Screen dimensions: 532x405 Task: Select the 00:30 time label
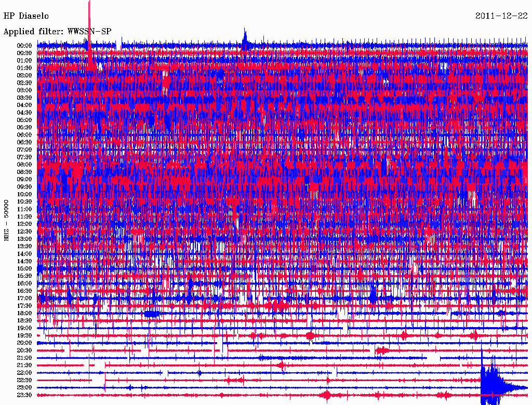[x=24, y=53]
